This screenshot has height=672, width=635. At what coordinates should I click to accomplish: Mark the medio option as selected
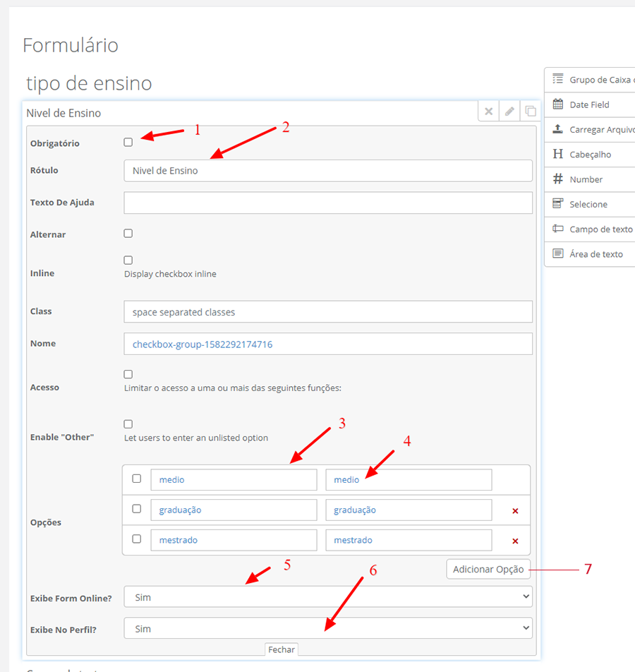point(137,479)
